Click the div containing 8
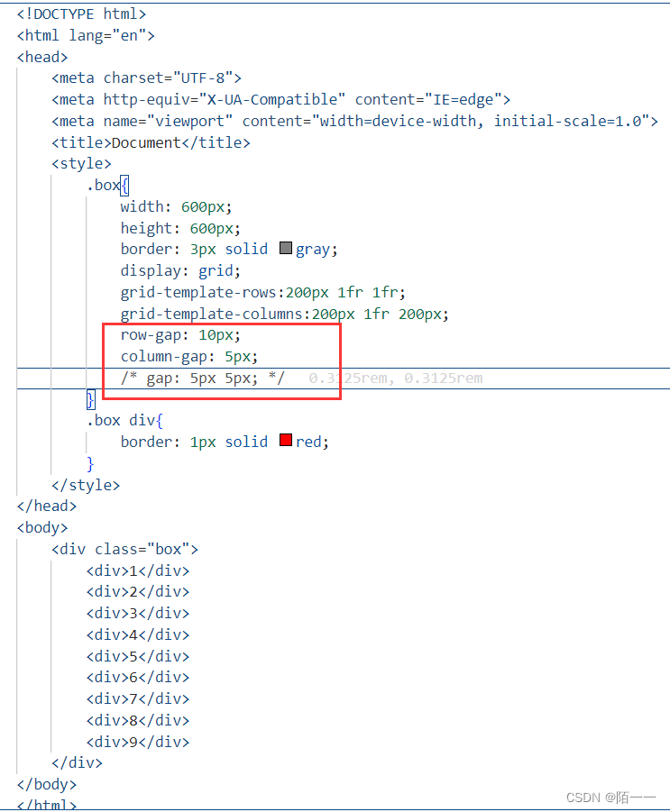 coord(138,720)
